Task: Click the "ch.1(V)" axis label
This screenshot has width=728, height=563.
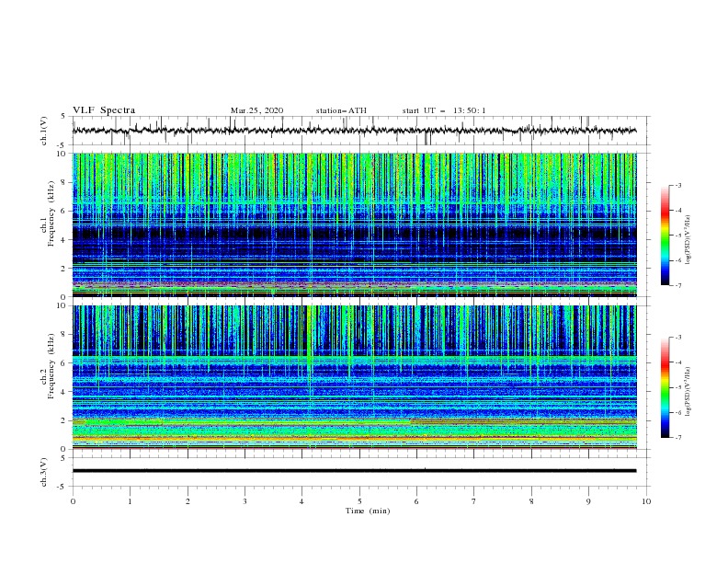Action: [44, 131]
